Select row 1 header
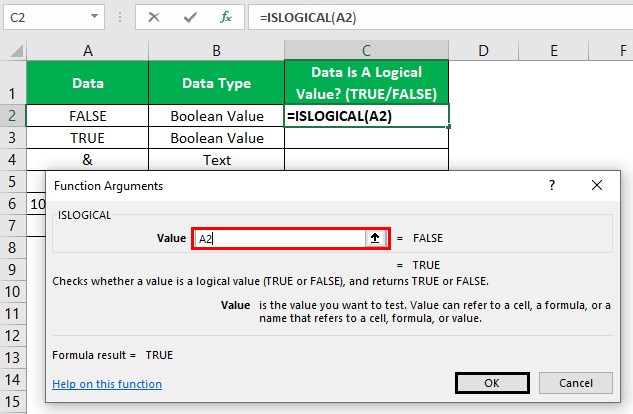This screenshot has width=633, height=414. [13, 83]
